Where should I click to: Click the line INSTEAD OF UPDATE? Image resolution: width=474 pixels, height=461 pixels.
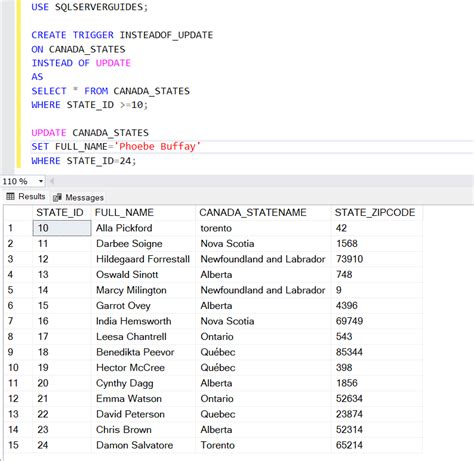tap(81, 63)
